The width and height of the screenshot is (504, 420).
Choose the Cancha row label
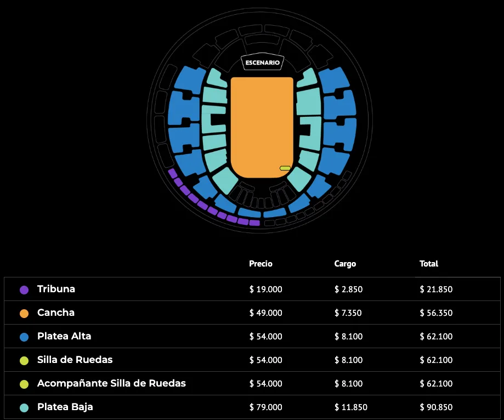[x=56, y=313]
